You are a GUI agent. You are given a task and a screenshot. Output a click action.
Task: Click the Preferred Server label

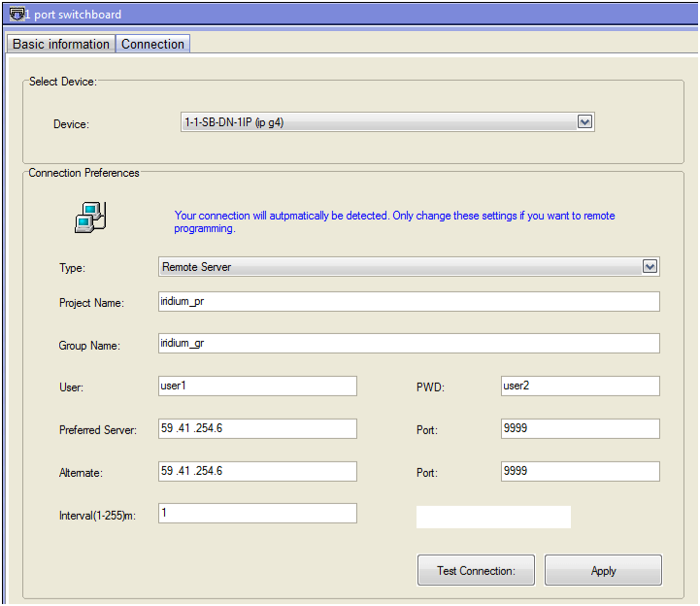click(x=98, y=429)
